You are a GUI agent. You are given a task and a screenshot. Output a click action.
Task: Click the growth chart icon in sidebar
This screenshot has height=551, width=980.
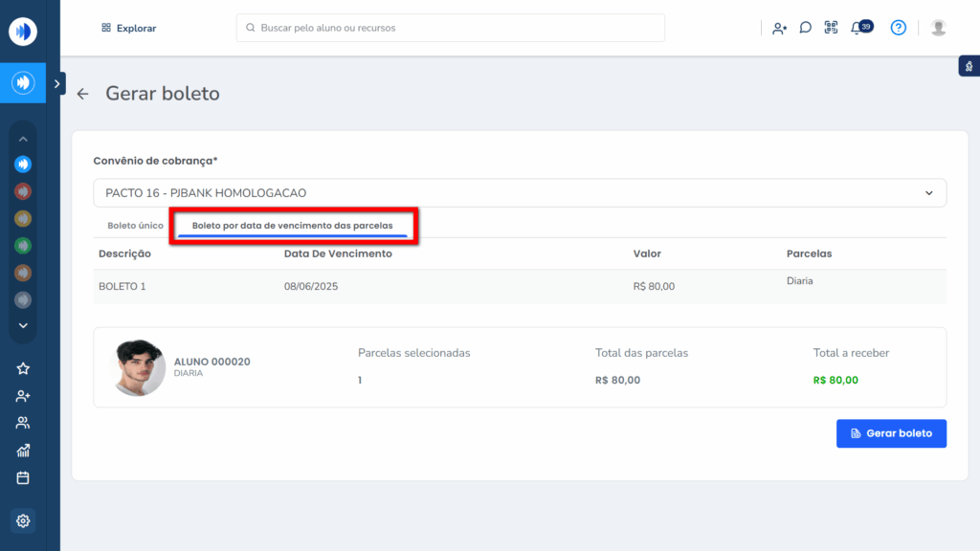[23, 451]
